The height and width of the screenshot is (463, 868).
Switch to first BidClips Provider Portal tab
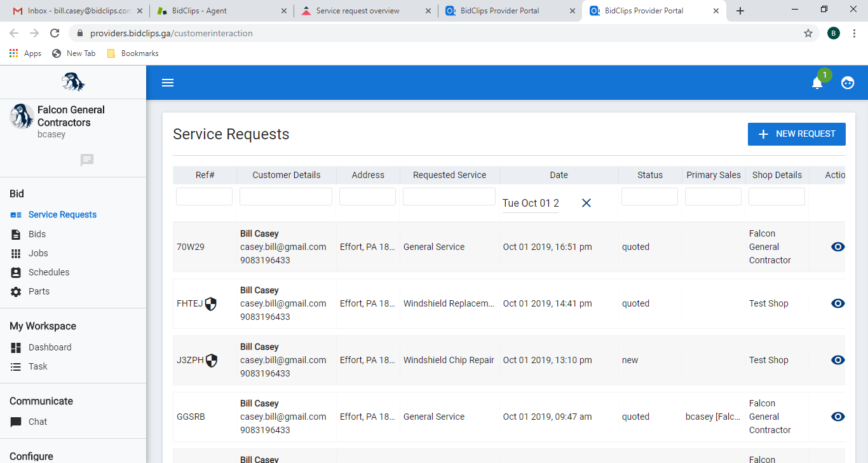(x=510, y=11)
